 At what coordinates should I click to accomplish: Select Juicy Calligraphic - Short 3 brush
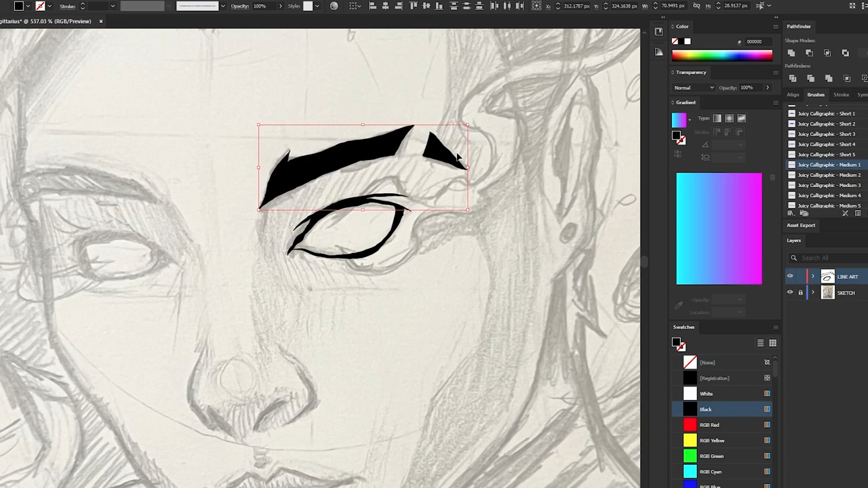pos(827,134)
